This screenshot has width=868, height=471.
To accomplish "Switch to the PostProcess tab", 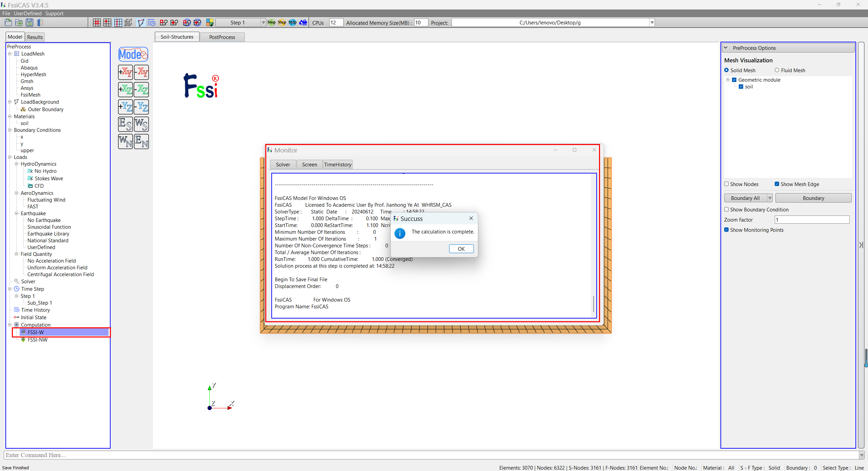I will (x=222, y=37).
